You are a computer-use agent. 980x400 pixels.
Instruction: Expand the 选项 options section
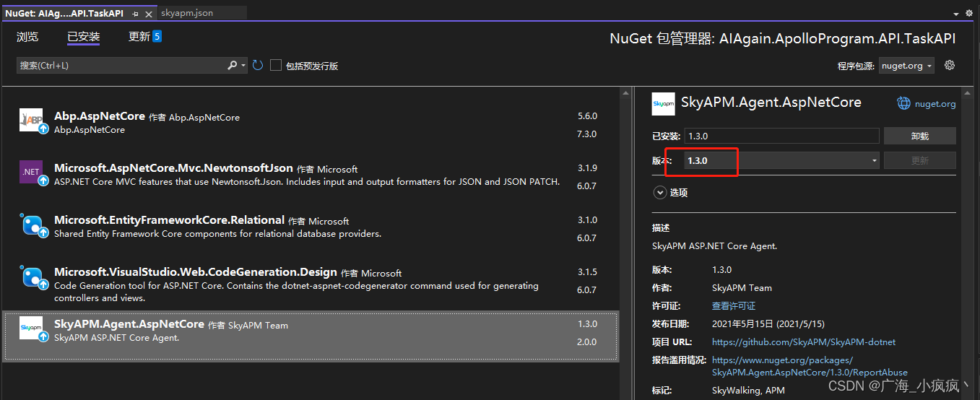[x=659, y=193]
